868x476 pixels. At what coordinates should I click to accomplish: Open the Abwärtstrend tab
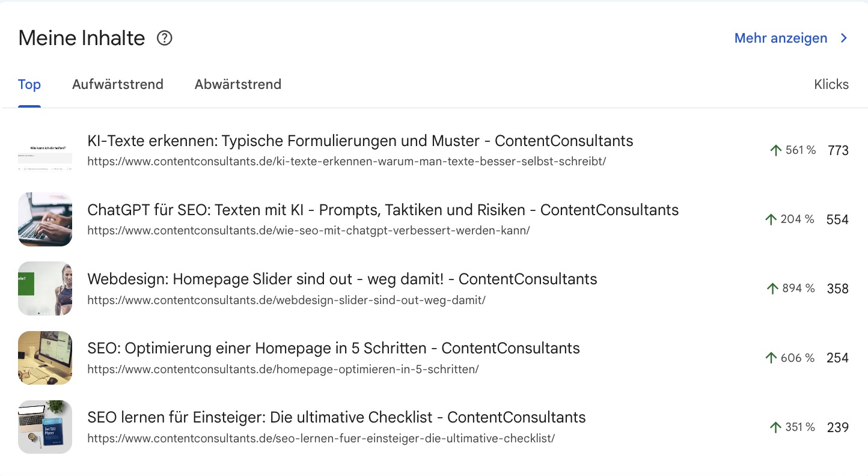pos(237,84)
